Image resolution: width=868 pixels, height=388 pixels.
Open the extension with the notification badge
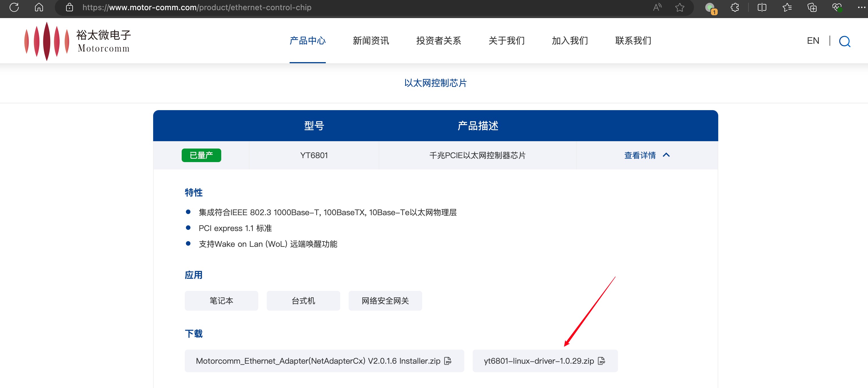(711, 8)
